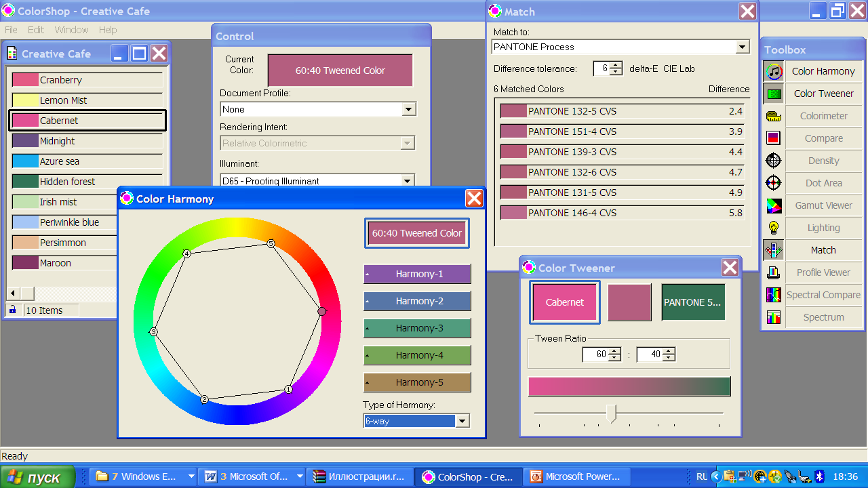
Task: Click harmony node 5 on the color wheel
Action: pos(271,243)
